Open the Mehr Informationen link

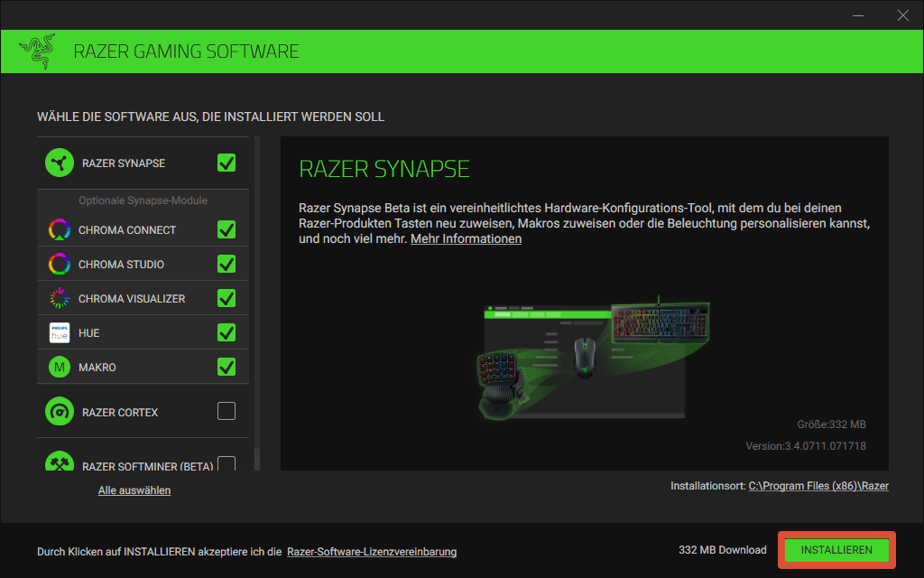(467, 238)
